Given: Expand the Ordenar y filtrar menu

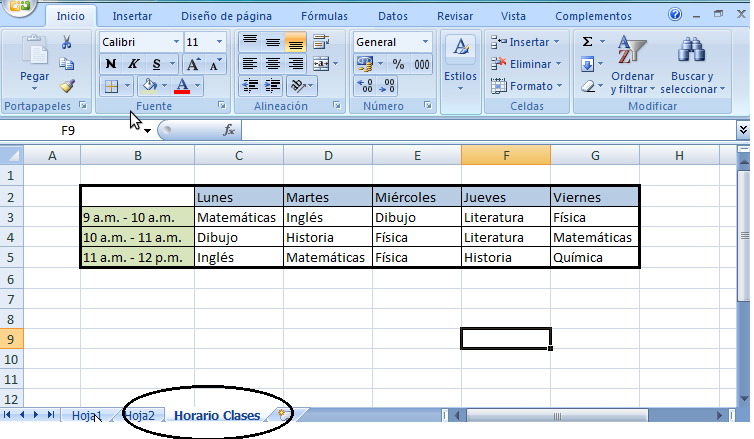Looking at the screenshot, I should 632,68.
